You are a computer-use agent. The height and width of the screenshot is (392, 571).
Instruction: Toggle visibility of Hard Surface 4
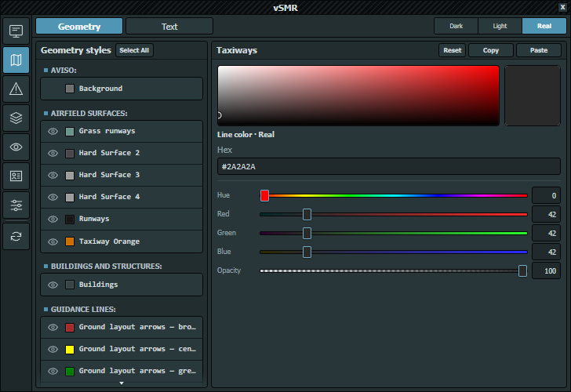pyautogui.click(x=53, y=197)
